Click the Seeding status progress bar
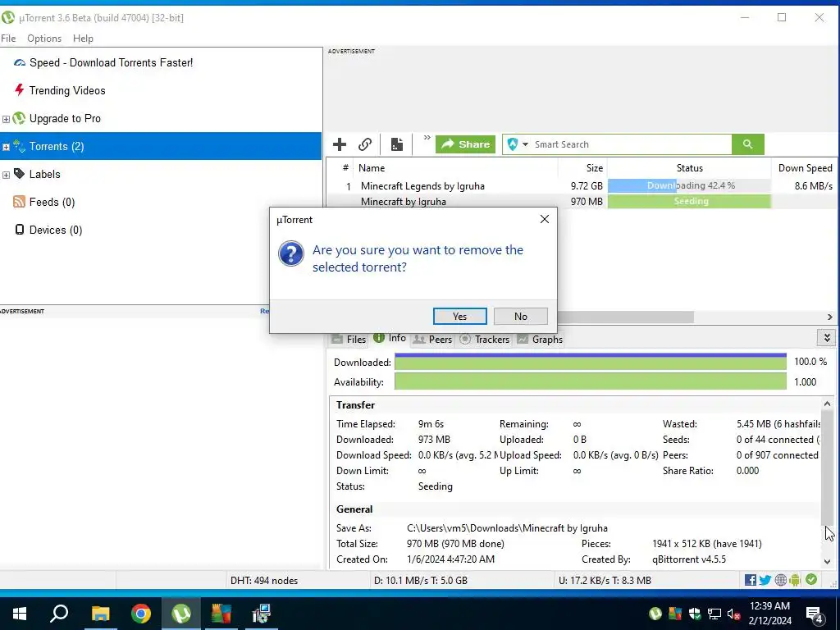Screen dimensions: 840x630 point(689,202)
